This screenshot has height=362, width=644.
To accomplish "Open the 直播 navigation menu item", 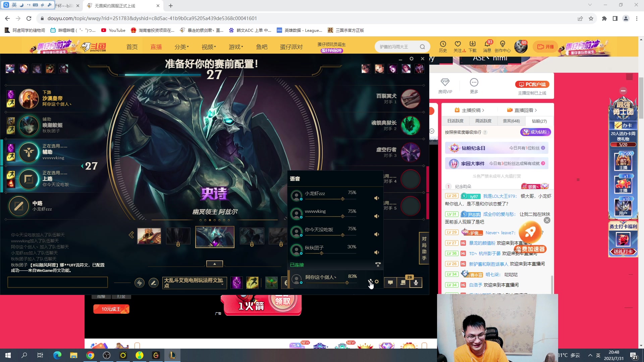I will point(156,47).
